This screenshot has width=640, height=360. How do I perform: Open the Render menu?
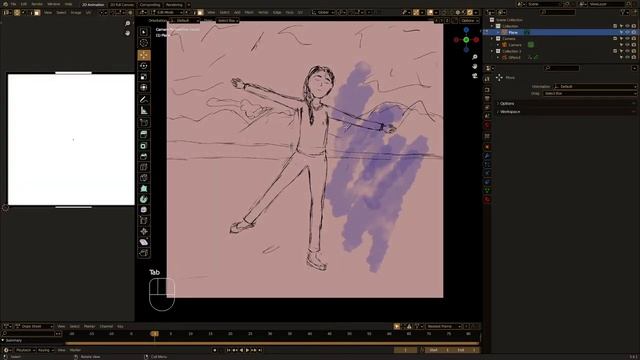pos(37,4)
